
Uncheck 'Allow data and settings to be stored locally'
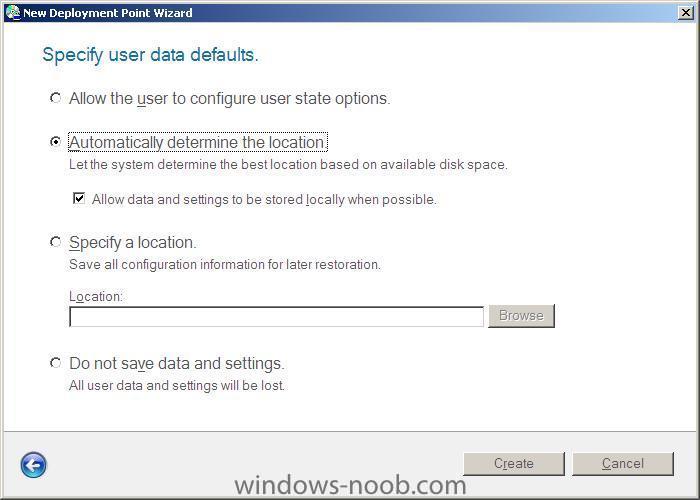tap(79, 198)
